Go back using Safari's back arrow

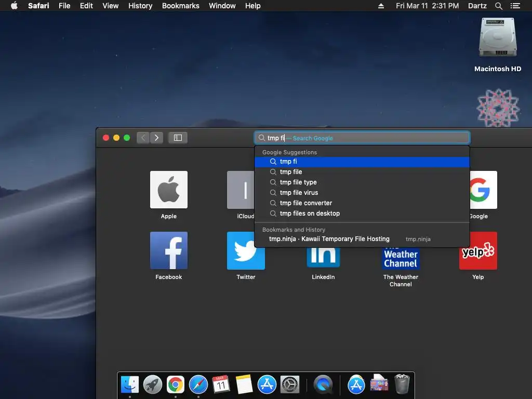(143, 138)
